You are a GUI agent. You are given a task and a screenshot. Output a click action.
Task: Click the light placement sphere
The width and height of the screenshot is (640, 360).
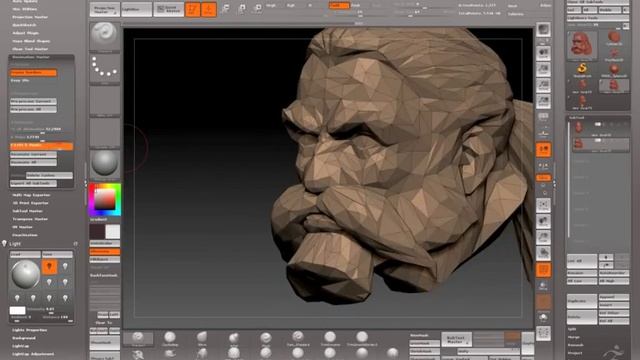pyautogui.click(x=25, y=274)
